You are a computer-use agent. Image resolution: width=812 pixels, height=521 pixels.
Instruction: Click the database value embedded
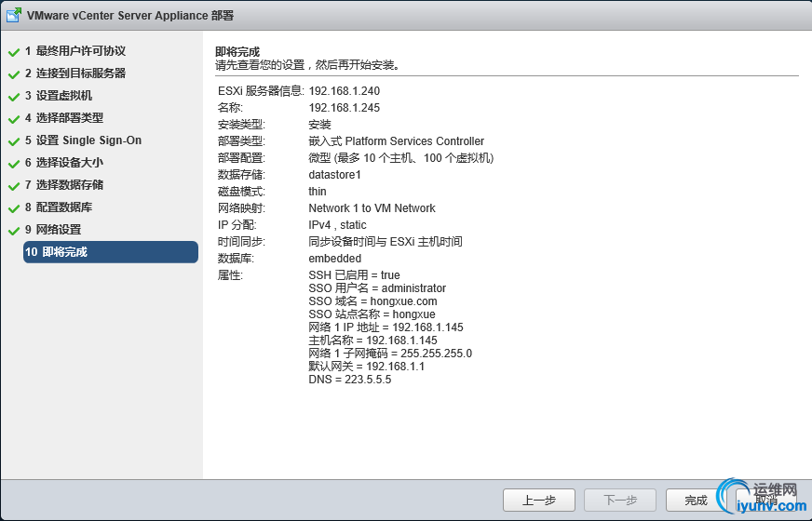tap(335, 258)
